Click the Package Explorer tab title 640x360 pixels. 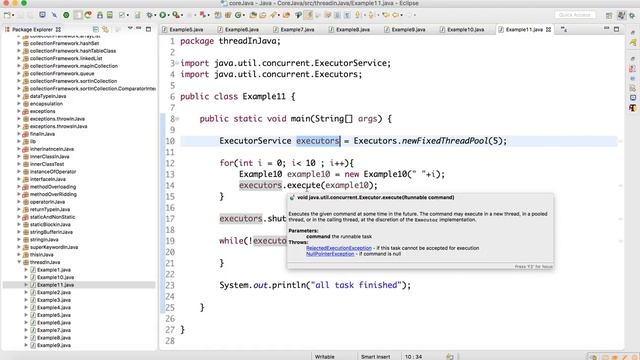pyautogui.click(x=32, y=29)
